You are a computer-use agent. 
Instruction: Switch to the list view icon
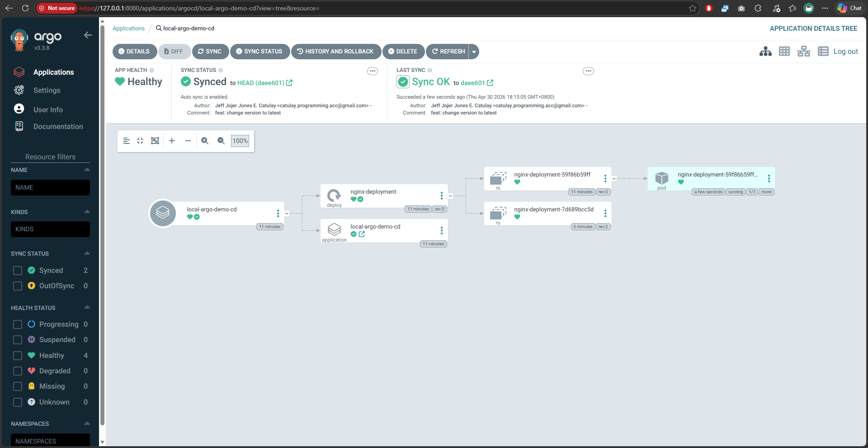[823, 51]
